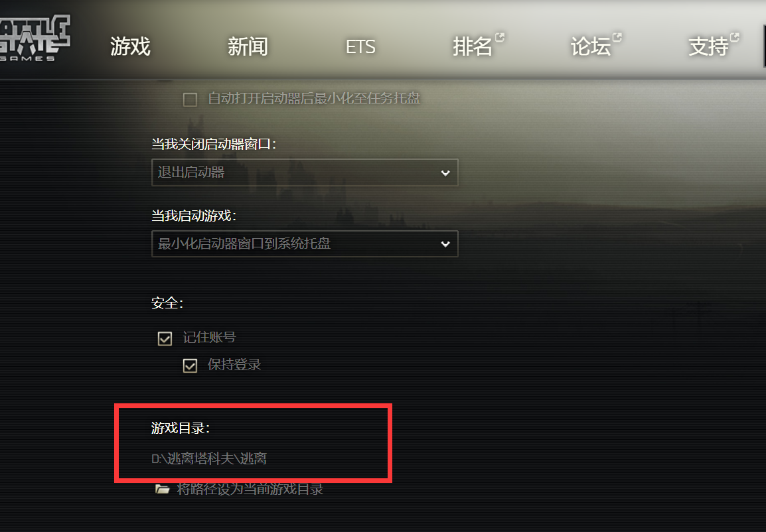Screen dimensions: 766x532
Task: Click the chevron arrow on 最小化启动器窗口到系统托盘 dropdown
Action: pyautogui.click(x=445, y=244)
